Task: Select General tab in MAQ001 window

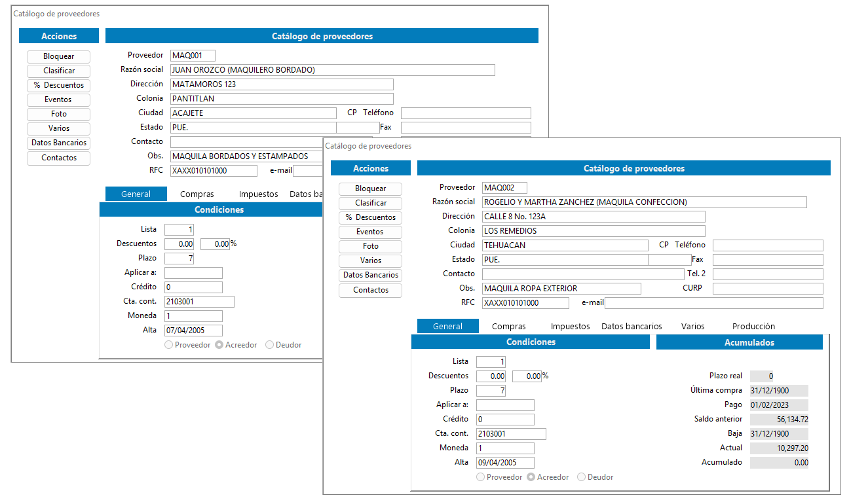Action: coord(136,194)
